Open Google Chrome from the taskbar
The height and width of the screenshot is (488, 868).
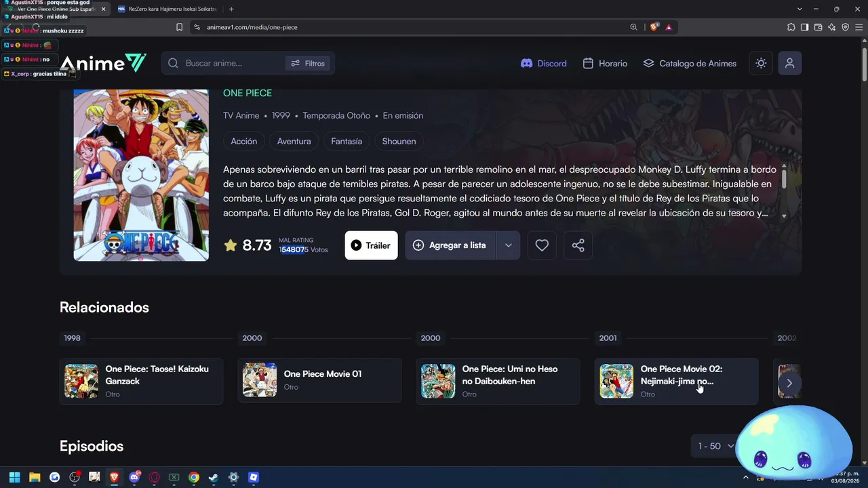coord(194,477)
